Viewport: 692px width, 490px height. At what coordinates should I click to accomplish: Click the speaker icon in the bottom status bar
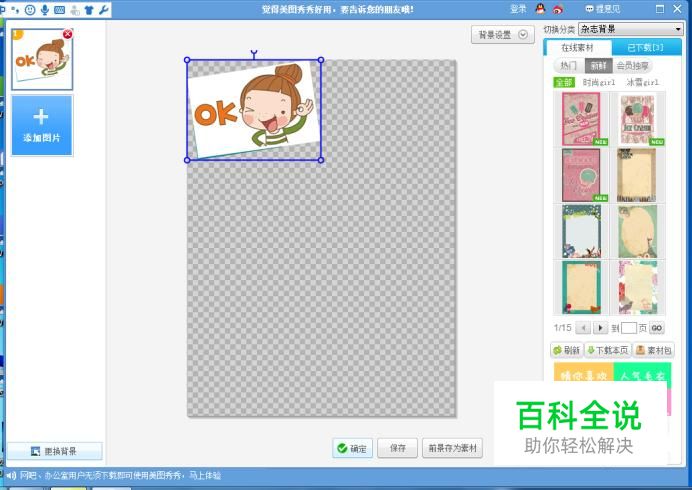point(11,475)
